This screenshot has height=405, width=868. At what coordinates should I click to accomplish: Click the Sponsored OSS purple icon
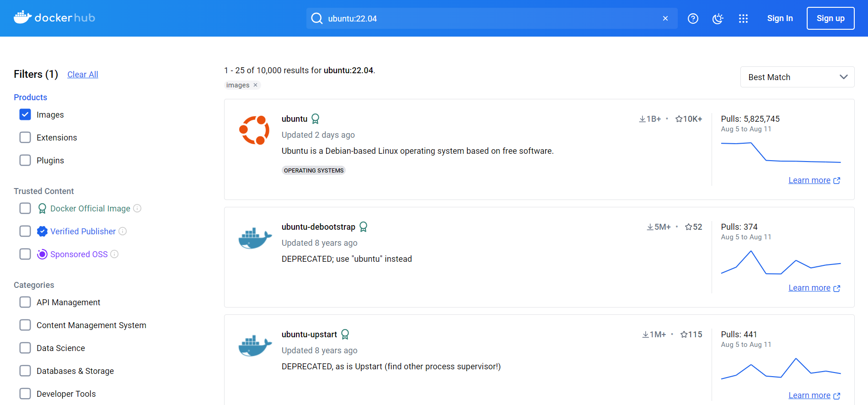(x=42, y=254)
